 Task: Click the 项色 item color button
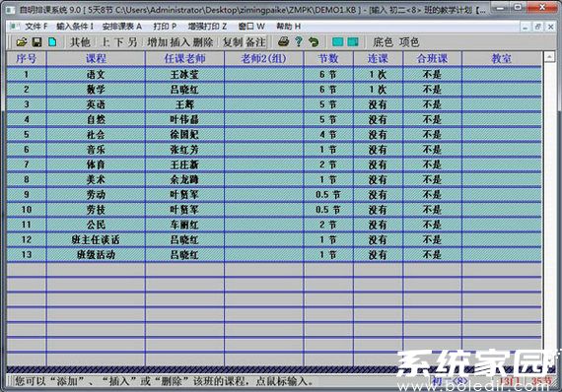pos(409,42)
